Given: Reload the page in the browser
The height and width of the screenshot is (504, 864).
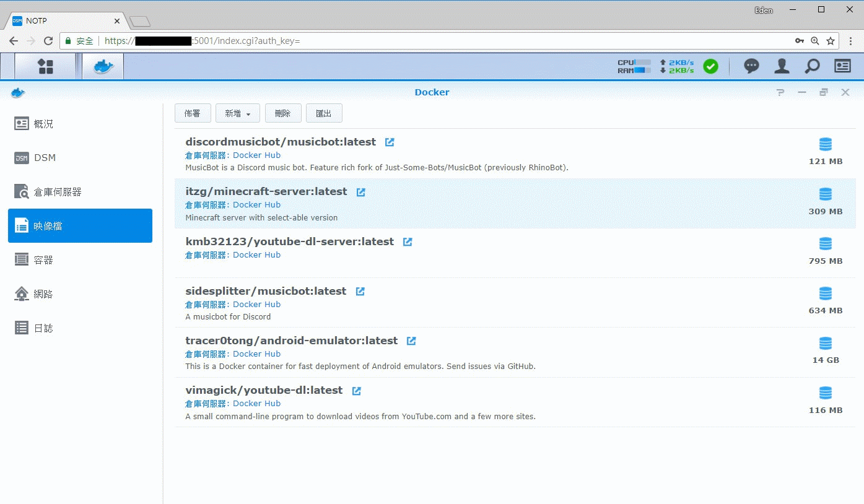Looking at the screenshot, I should pyautogui.click(x=48, y=41).
